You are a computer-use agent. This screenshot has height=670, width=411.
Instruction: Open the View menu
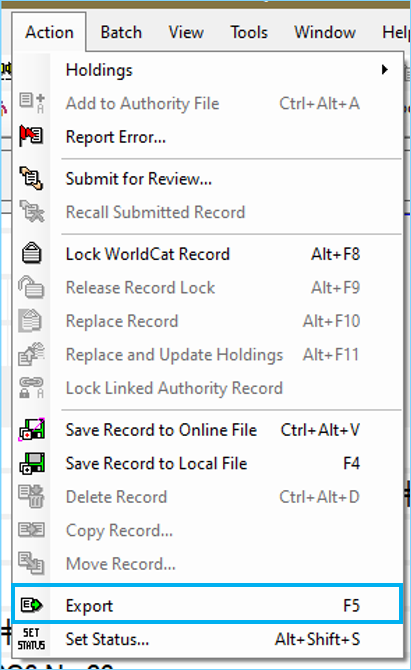[x=186, y=32]
